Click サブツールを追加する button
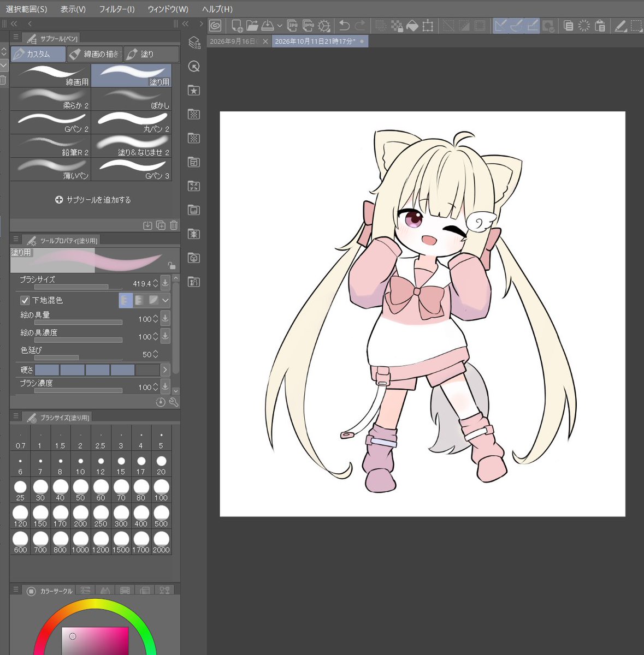Viewport: 644px width, 655px height. point(93,200)
